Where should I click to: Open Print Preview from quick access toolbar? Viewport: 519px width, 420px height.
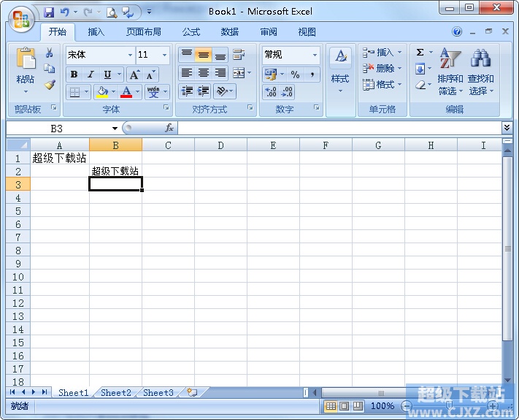pos(112,12)
